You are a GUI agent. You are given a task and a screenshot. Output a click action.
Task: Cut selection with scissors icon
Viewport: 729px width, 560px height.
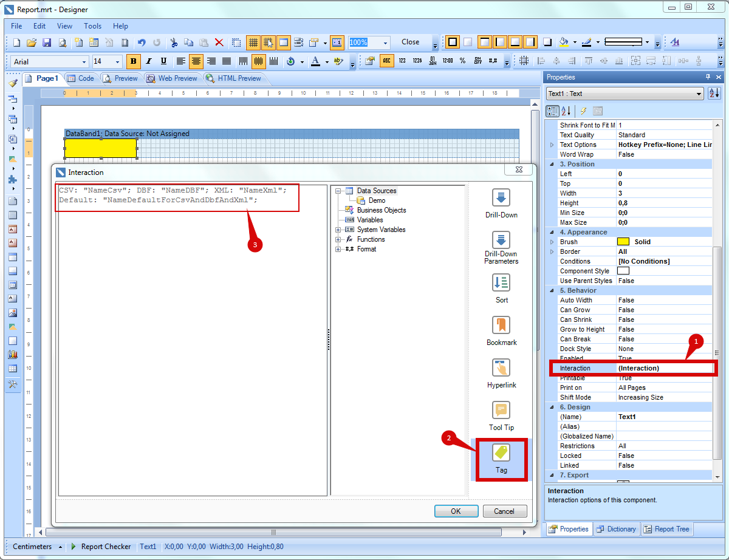point(174,43)
